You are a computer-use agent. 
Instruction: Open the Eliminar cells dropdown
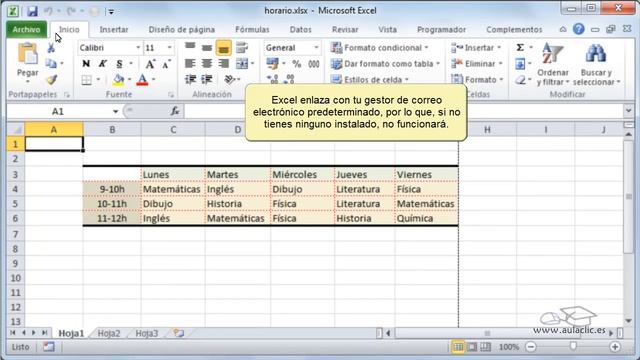click(x=476, y=64)
